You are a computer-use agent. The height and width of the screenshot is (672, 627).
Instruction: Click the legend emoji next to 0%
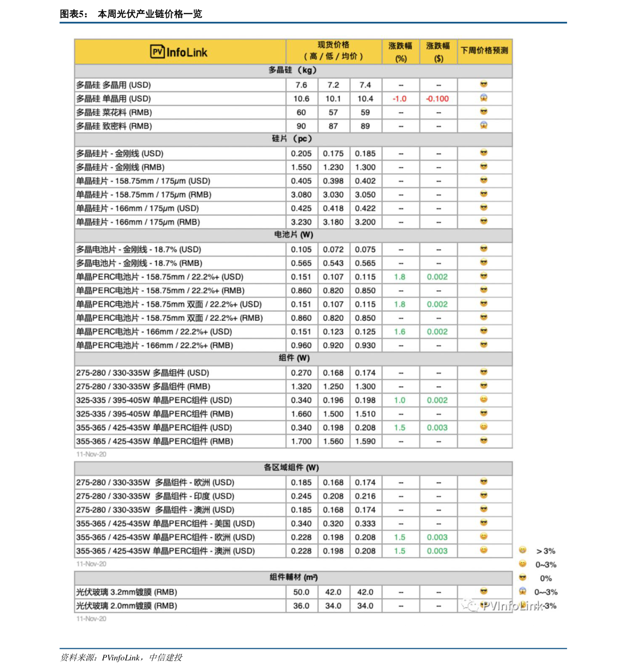point(523,578)
